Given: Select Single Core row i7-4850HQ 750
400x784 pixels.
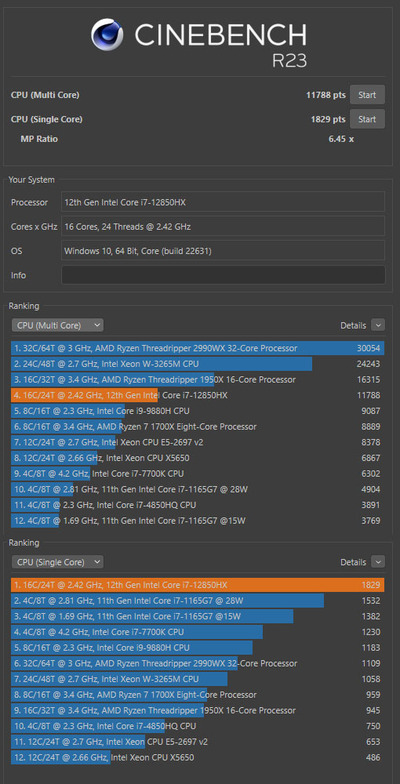Looking at the screenshot, I should click(198, 726).
